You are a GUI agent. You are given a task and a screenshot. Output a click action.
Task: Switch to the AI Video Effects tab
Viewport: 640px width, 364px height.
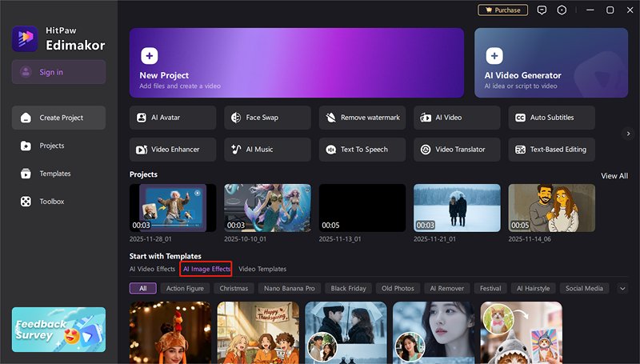152,269
